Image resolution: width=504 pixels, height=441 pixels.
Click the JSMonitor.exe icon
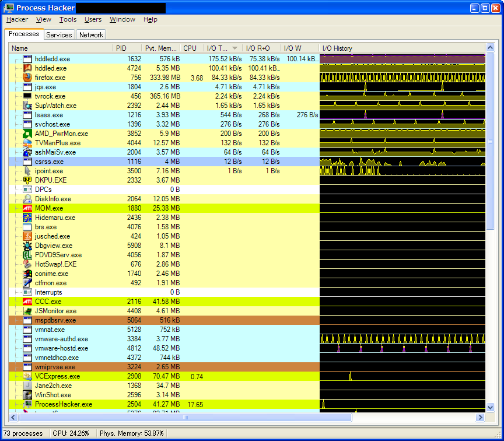(27, 311)
